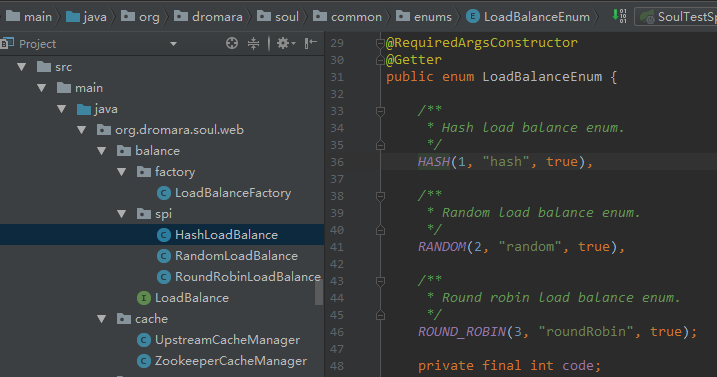Select the blue java folder icon in tree
717x377 pixels.
click(84, 109)
